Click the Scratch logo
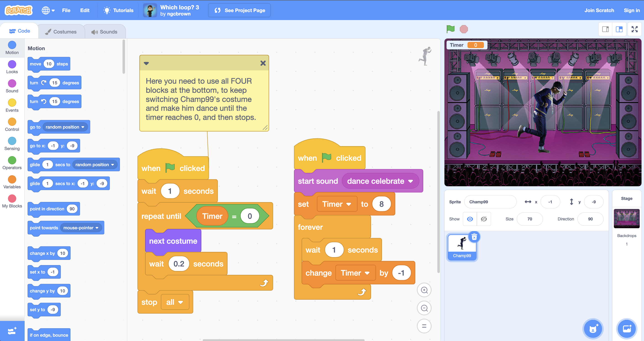 tap(18, 10)
